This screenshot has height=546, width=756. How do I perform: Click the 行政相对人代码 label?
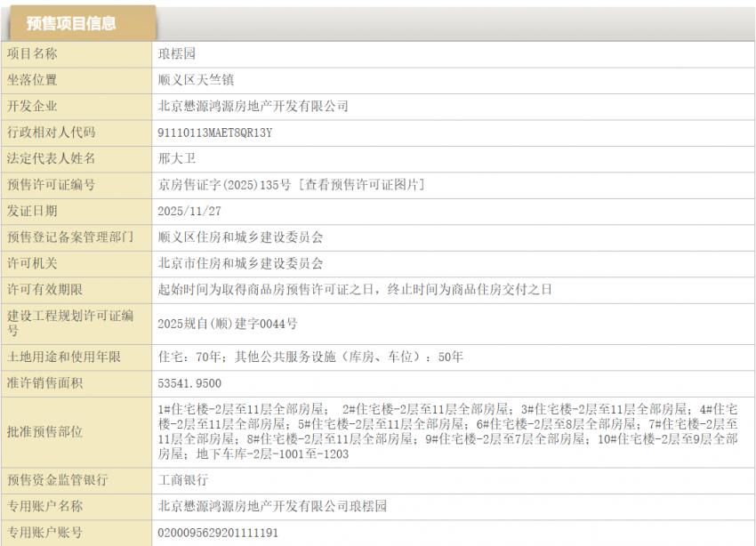(51, 132)
